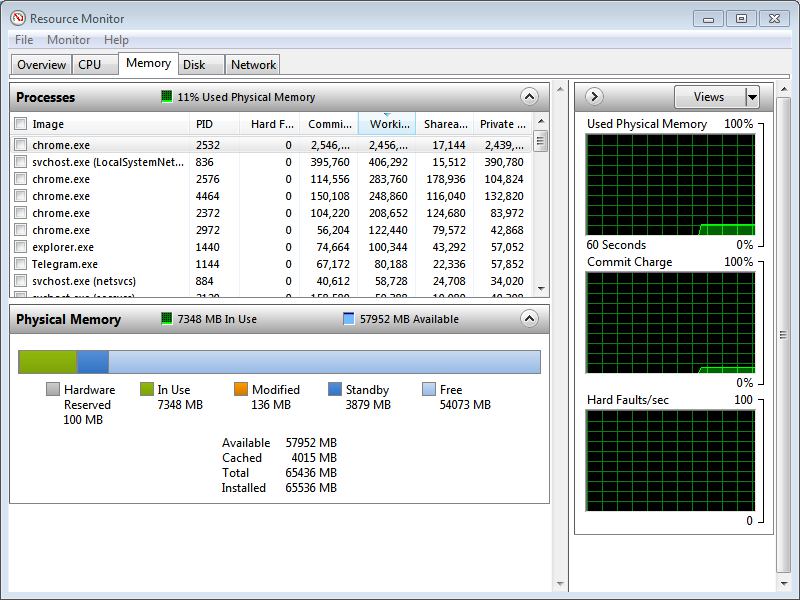Click the Standby legend swatch
Viewport: 800px width, 600px height.
(335, 389)
